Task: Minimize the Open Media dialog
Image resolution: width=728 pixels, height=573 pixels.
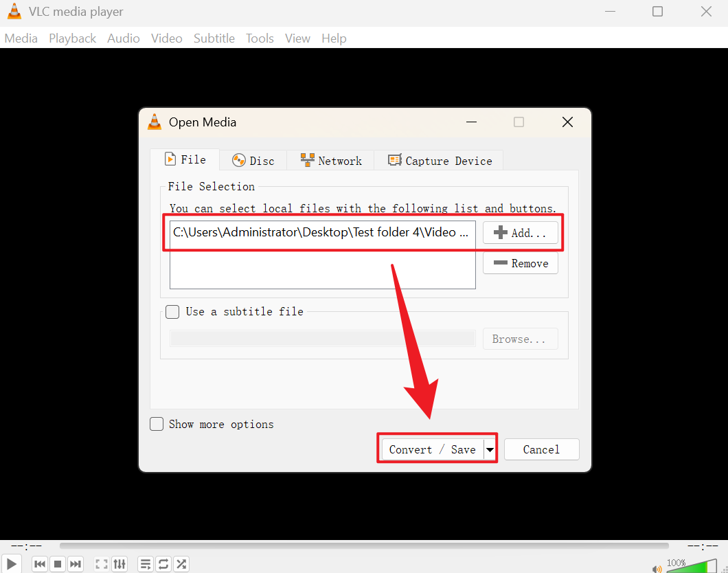Action: click(x=472, y=122)
